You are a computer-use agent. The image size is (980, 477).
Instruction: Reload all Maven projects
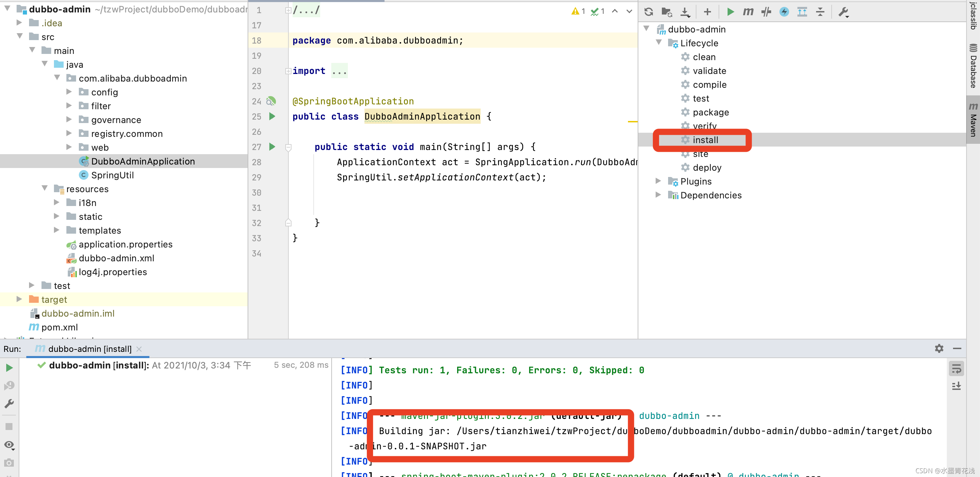click(x=649, y=12)
